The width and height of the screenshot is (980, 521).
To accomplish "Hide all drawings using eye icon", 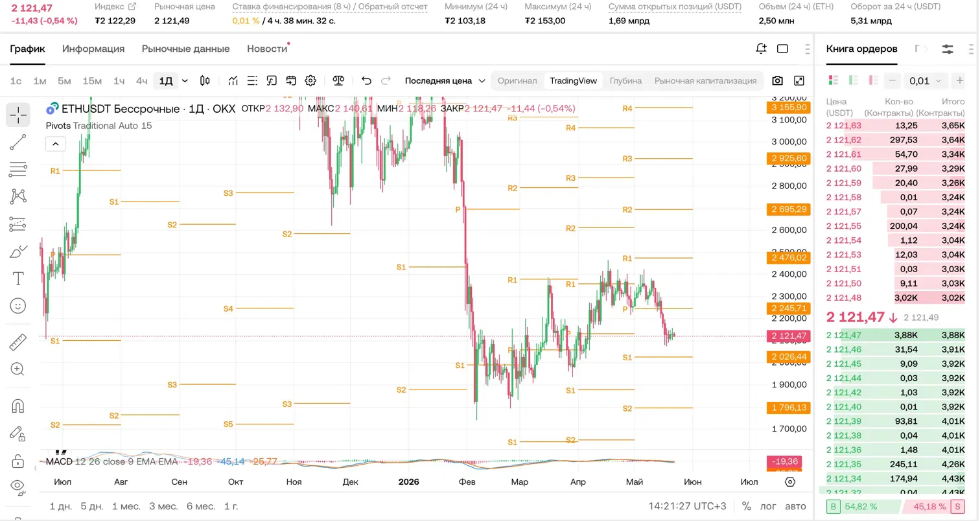I will point(18,486).
